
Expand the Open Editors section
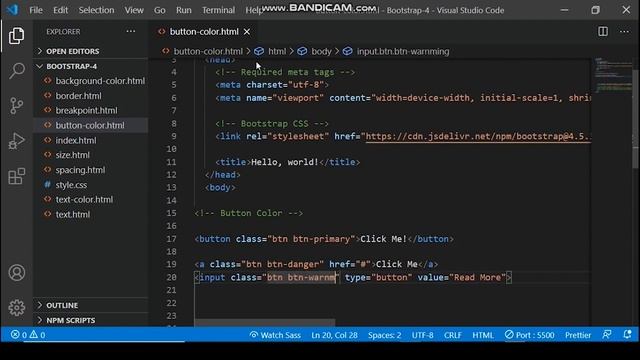click(x=91, y=51)
